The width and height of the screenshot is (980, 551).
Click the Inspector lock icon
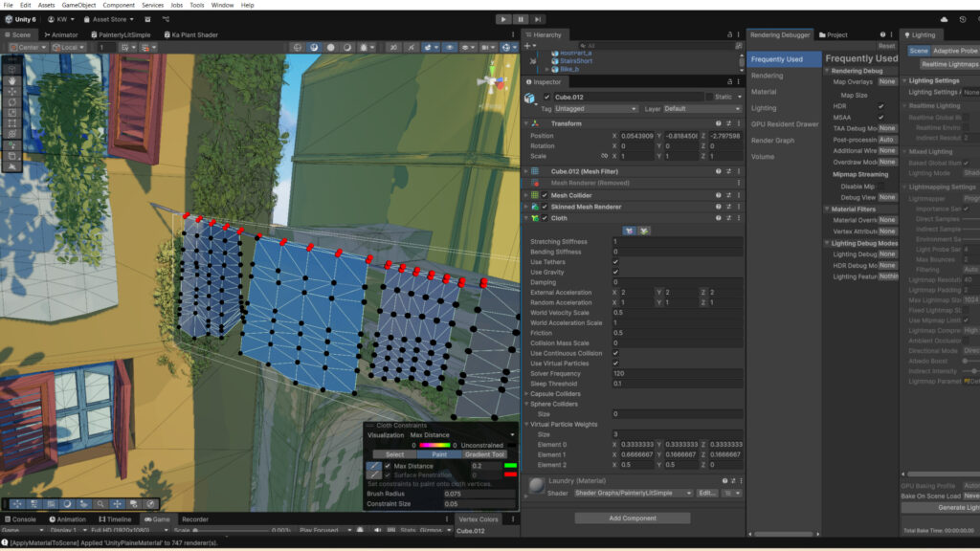(x=728, y=81)
